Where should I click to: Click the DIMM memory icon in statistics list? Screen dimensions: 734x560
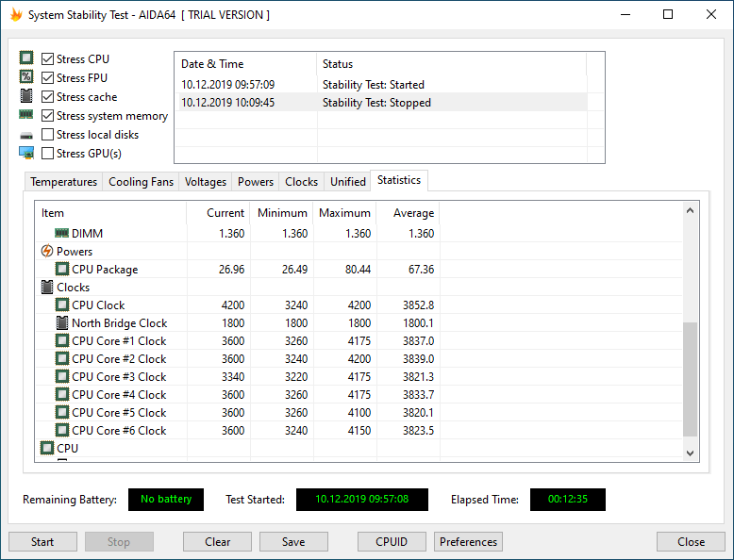coord(61,233)
